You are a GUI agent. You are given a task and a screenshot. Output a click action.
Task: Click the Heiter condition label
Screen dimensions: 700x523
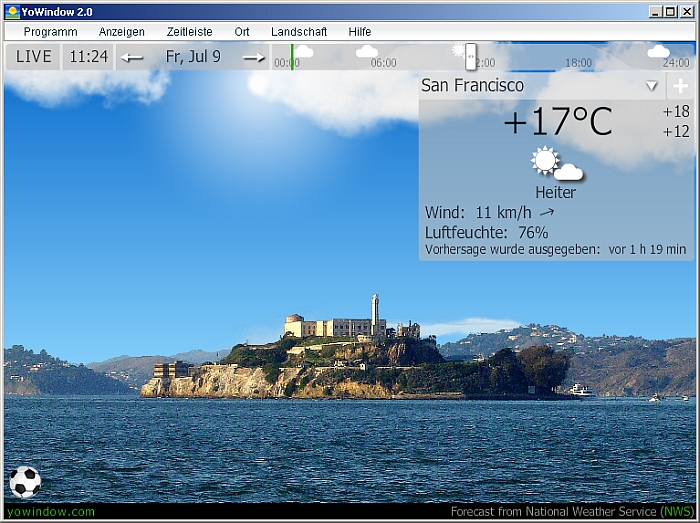[x=555, y=192]
